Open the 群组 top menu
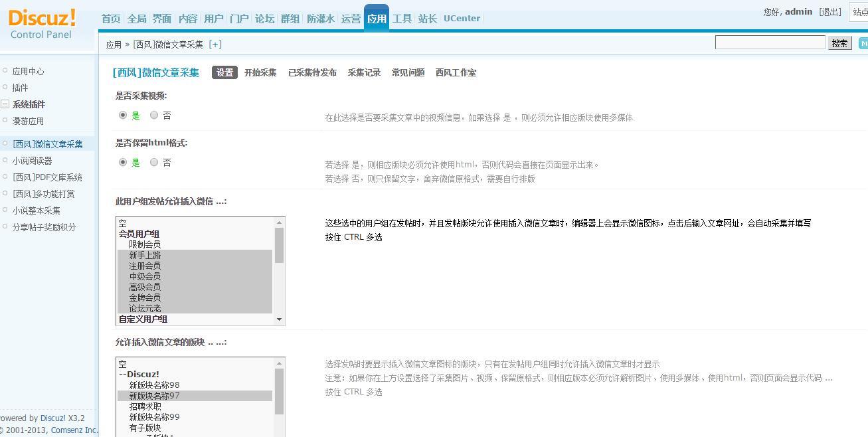This screenshot has height=437, width=868. point(290,19)
